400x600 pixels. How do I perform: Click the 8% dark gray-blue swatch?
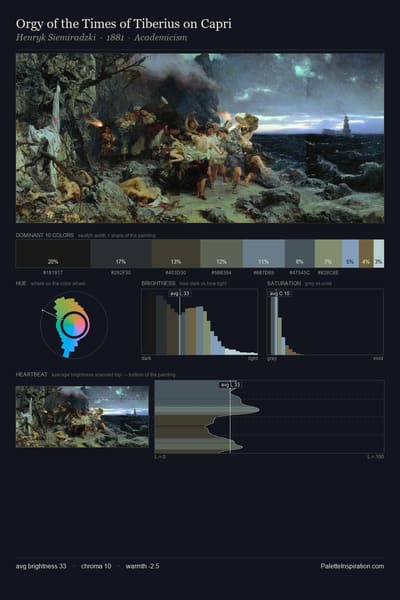tap(300, 253)
